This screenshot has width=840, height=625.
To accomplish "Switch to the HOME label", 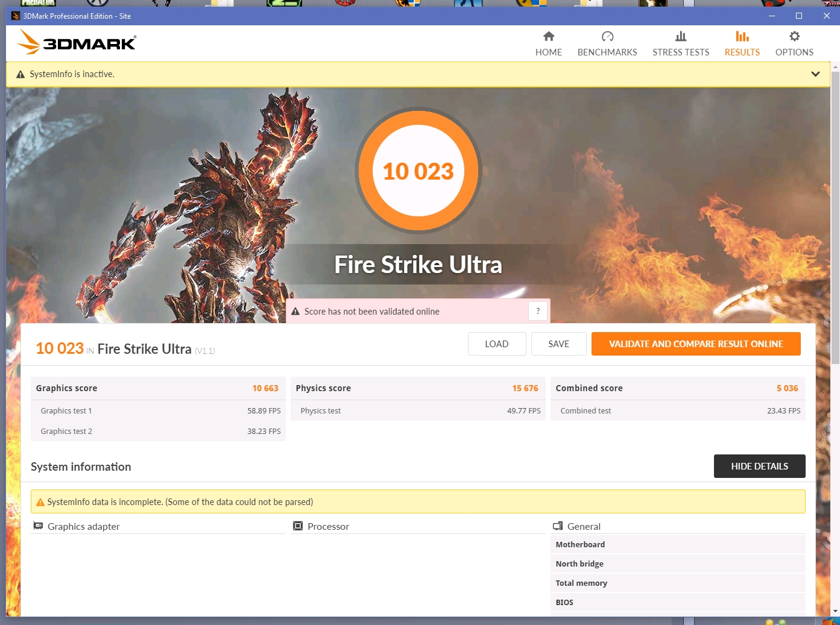I will coord(549,52).
